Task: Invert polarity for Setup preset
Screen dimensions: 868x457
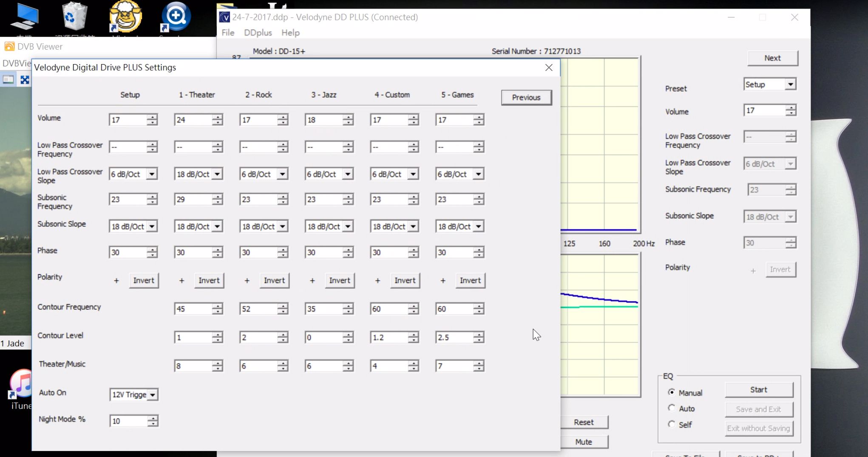Action: pyautogui.click(x=144, y=280)
